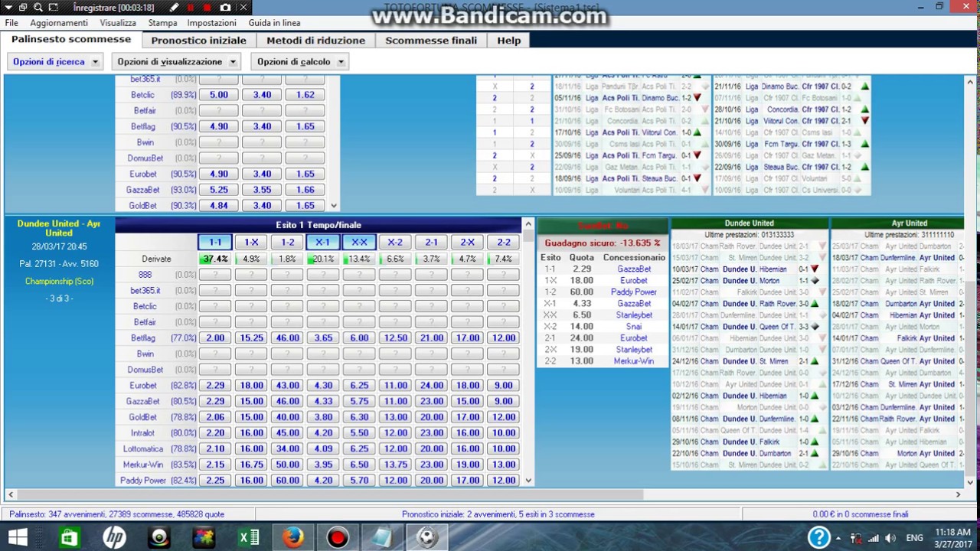980x551 pixels.
Task: Click the main window scroll-up arrow
Action: 970,82
